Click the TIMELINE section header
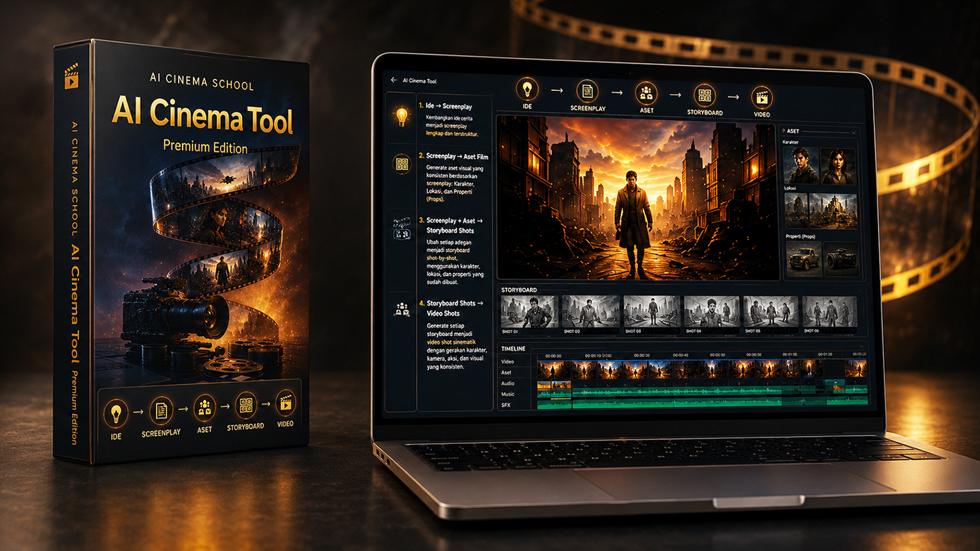The height and width of the screenshot is (551, 980). 513,349
